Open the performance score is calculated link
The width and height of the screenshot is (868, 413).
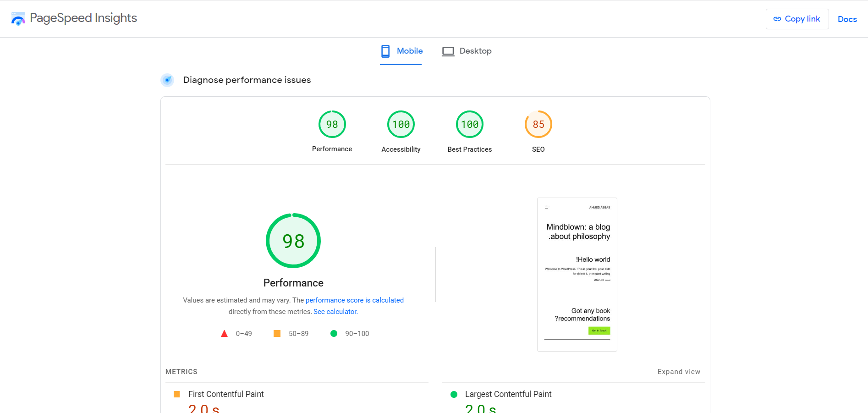click(x=354, y=300)
